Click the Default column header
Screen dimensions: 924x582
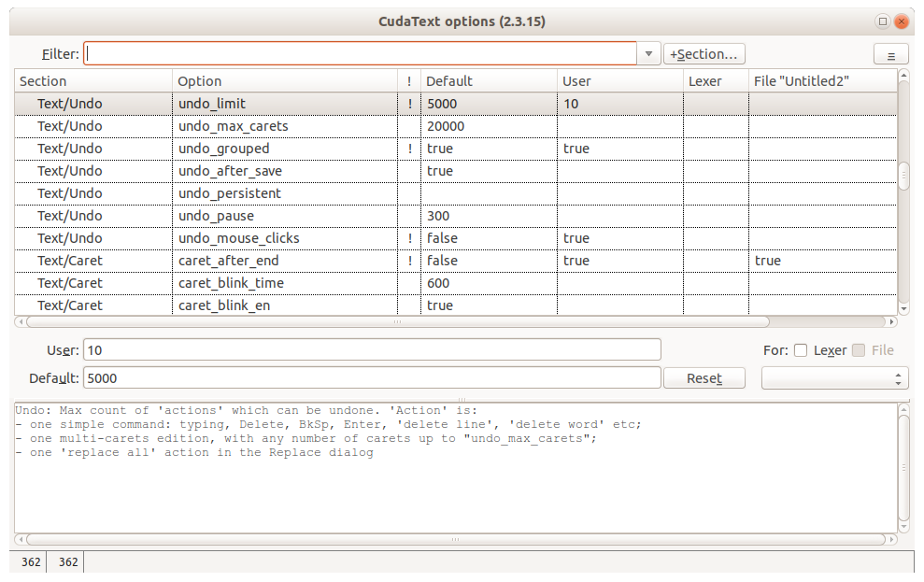490,81
